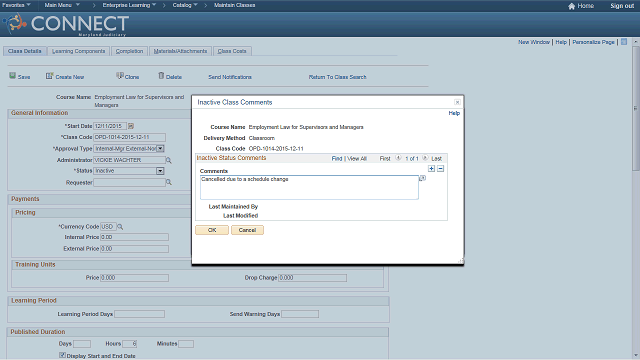Viewport: 640px width, 360px height.
Task: Add a new comment row with plus icon
Action: [x=431, y=169]
